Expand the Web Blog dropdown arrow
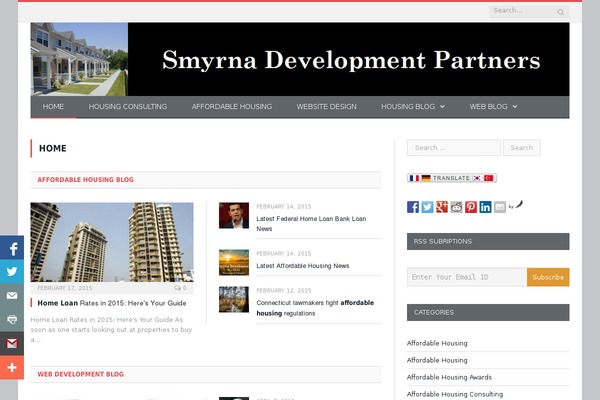Screen dimensions: 600x400 (515, 107)
